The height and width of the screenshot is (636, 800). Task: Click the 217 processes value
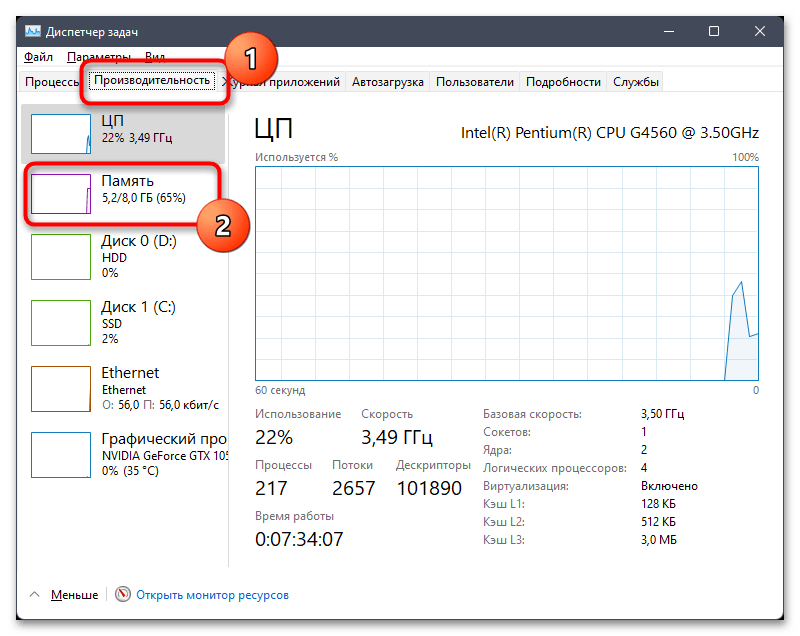[271, 488]
